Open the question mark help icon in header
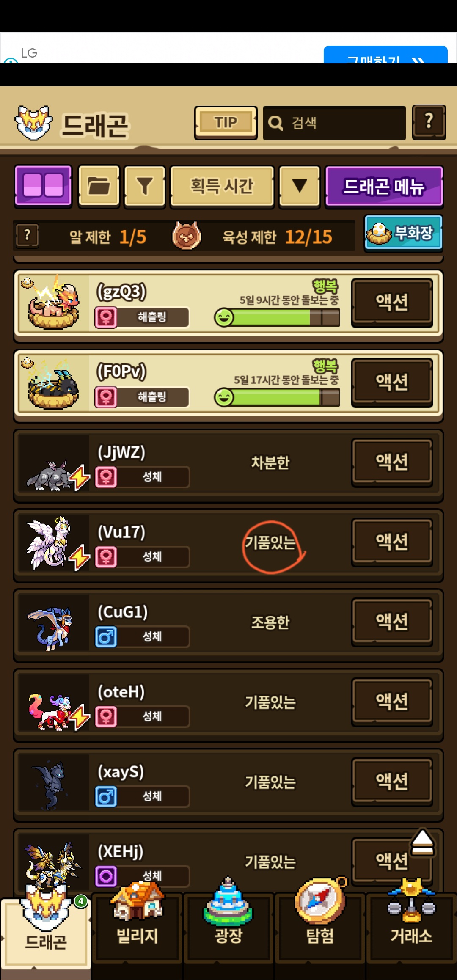The height and width of the screenshot is (980, 457). click(x=429, y=122)
